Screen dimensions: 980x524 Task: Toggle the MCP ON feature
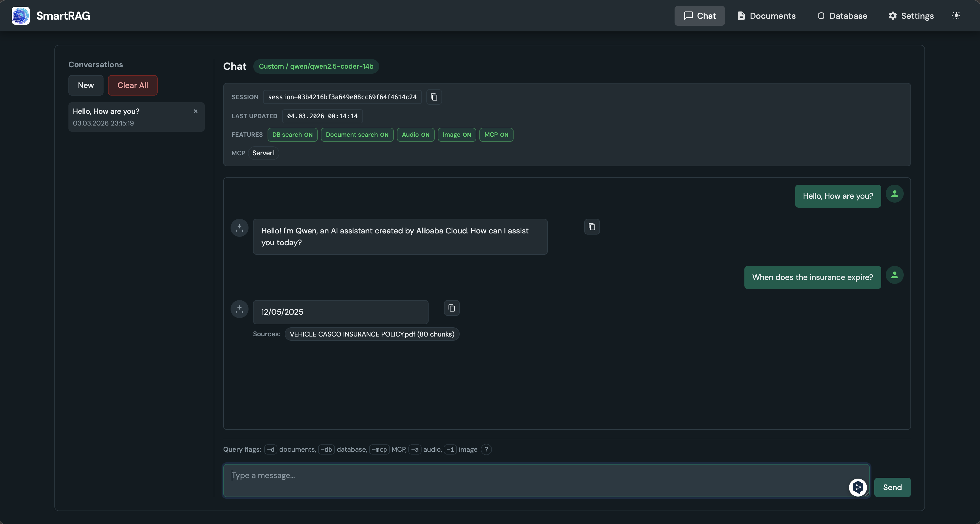coord(496,135)
